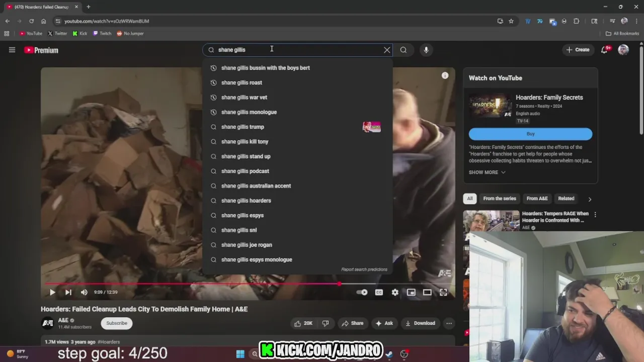Expand SHOW MORE description
Viewport: 644px width, 362px height.
click(487, 172)
